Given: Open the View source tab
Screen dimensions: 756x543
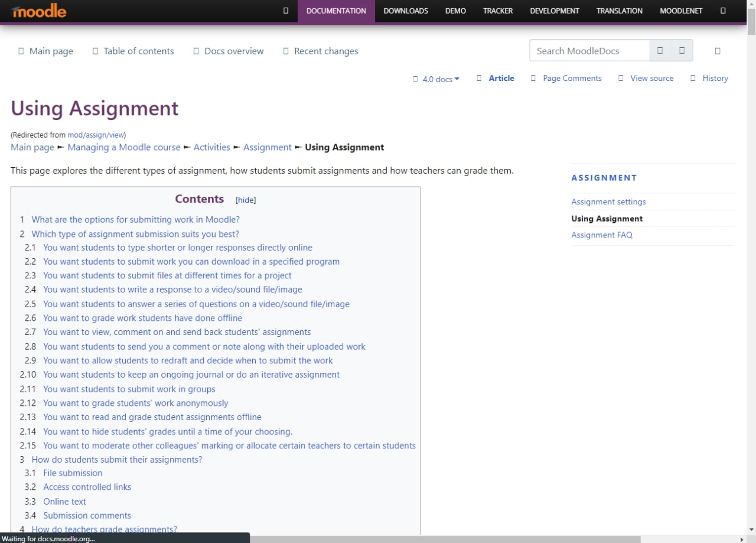Looking at the screenshot, I should pos(652,78).
